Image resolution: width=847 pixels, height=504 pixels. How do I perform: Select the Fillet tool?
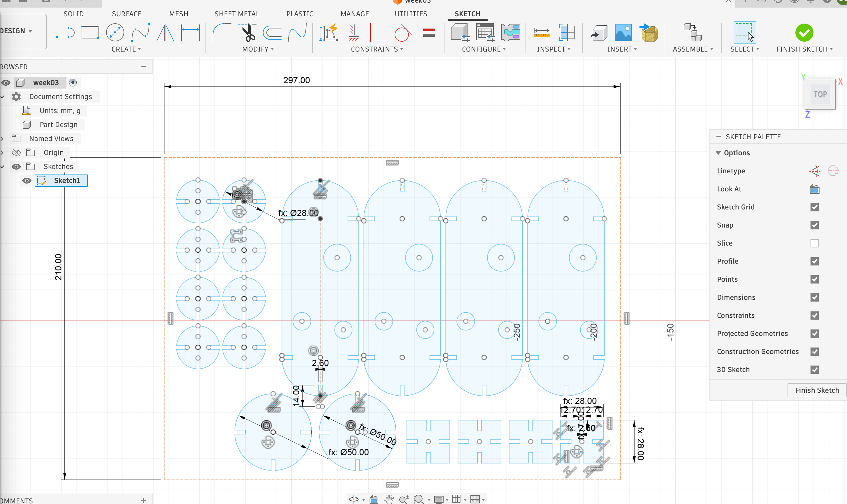tap(221, 33)
